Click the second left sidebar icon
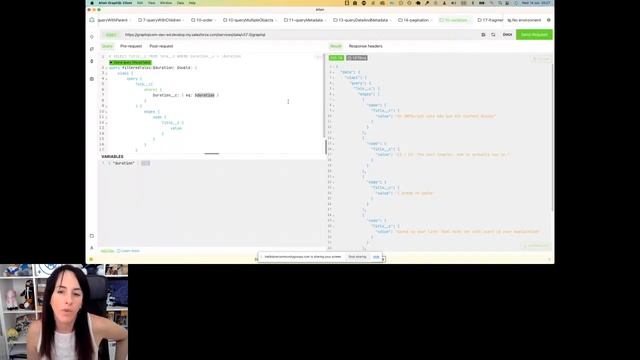The image size is (640, 360). (x=92, y=49)
